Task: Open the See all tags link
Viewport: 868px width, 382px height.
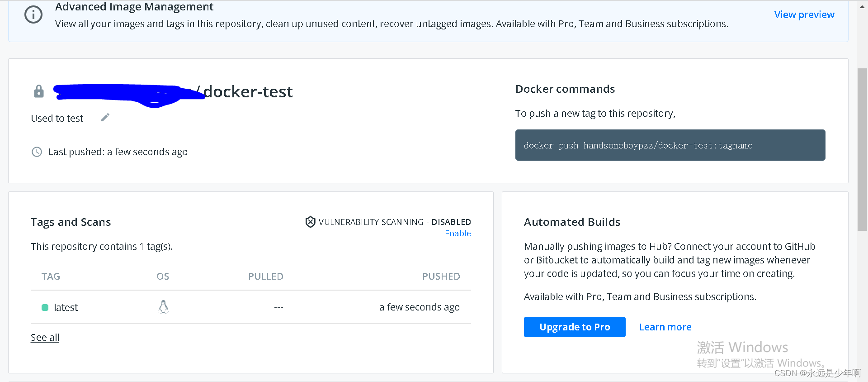Action: point(45,338)
